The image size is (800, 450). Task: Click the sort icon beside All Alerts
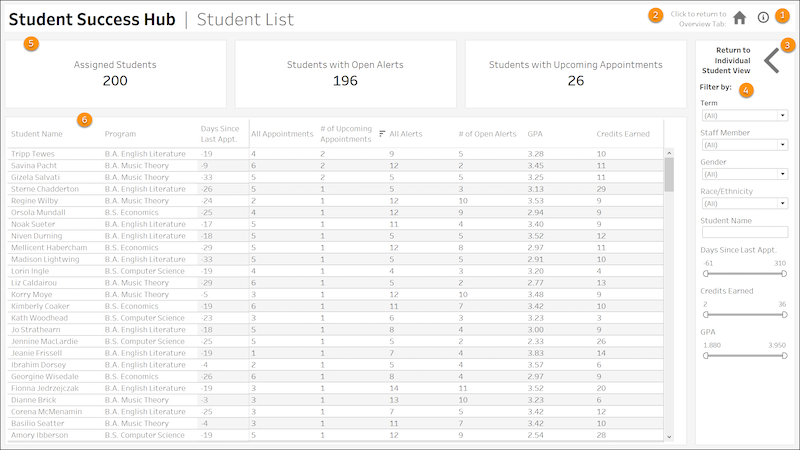(x=382, y=133)
